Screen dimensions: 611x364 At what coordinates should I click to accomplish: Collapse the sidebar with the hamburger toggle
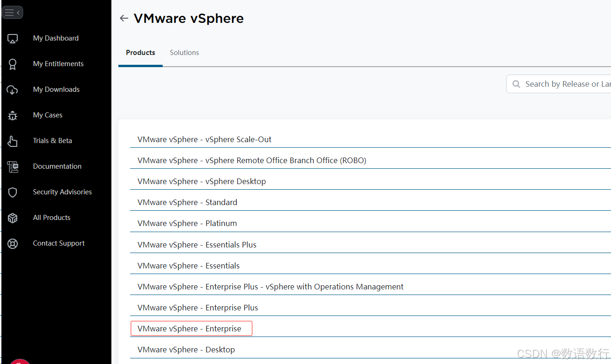tap(12, 13)
